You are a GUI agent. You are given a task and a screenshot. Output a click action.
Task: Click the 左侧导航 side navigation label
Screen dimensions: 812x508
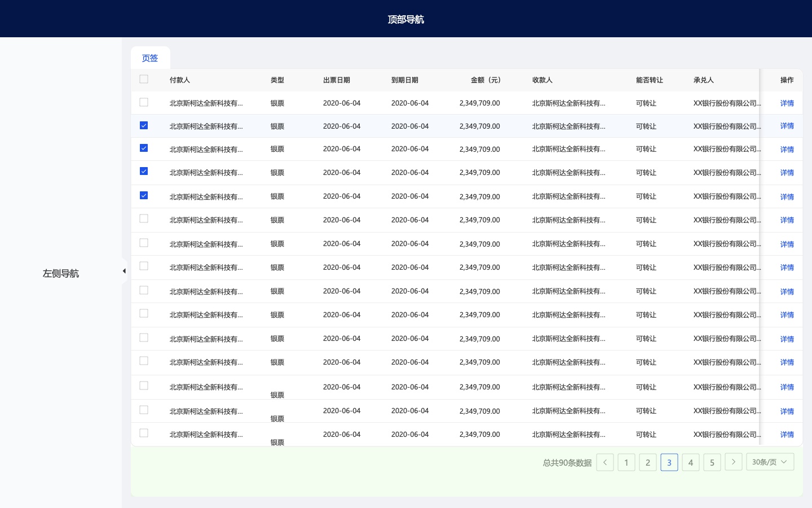click(x=61, y=273)
